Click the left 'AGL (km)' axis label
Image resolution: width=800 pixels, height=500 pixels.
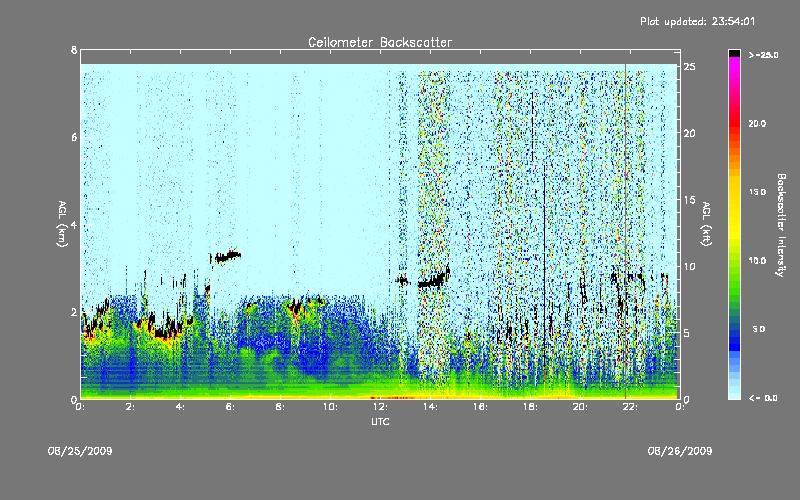click(62, 224)
